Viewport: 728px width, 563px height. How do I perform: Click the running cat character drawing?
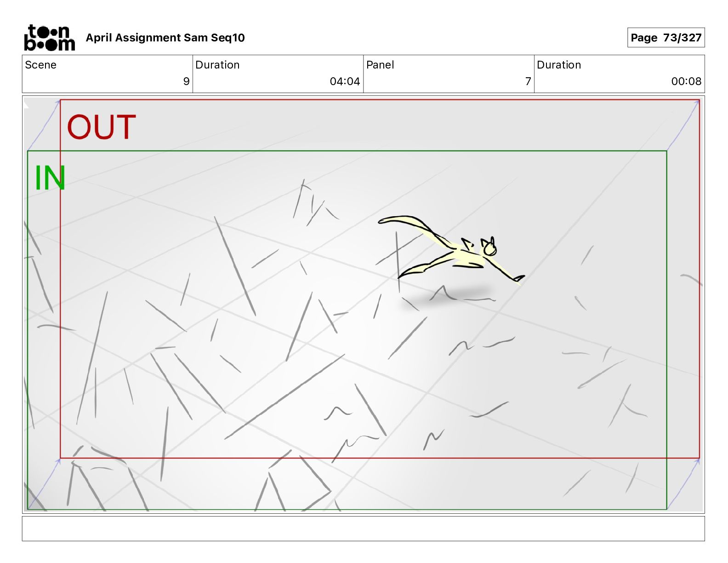(x=452, y=251)
